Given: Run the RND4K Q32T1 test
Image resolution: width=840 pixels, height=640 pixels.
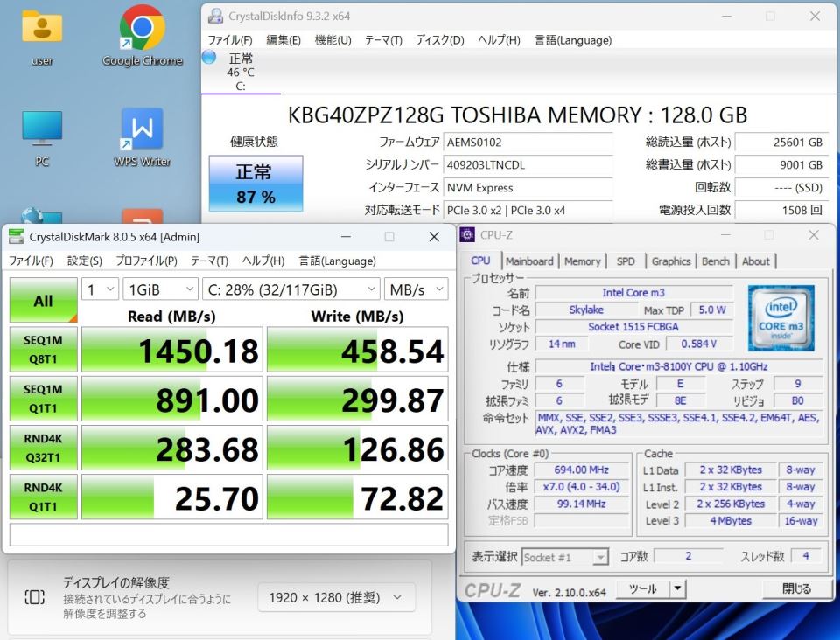Looking at the screenshot, I should (44, 448).
